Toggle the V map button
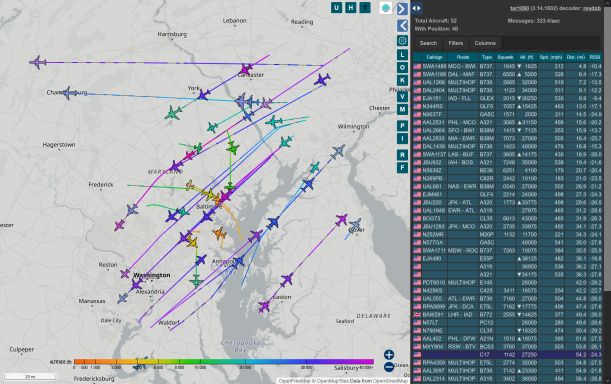The width and height of the screenshot is (611, 384). (x=402, y=97)
